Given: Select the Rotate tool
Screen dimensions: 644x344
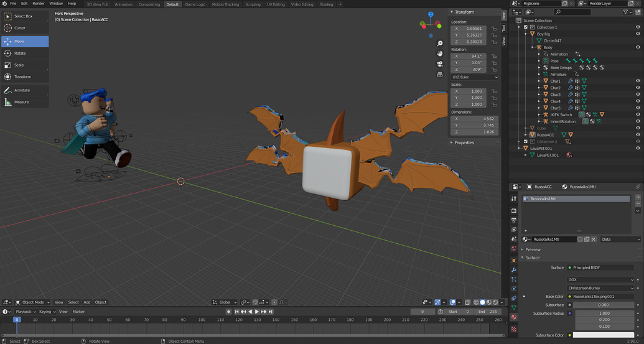Looking at the screenshot, I should click(x=25, y=53).
